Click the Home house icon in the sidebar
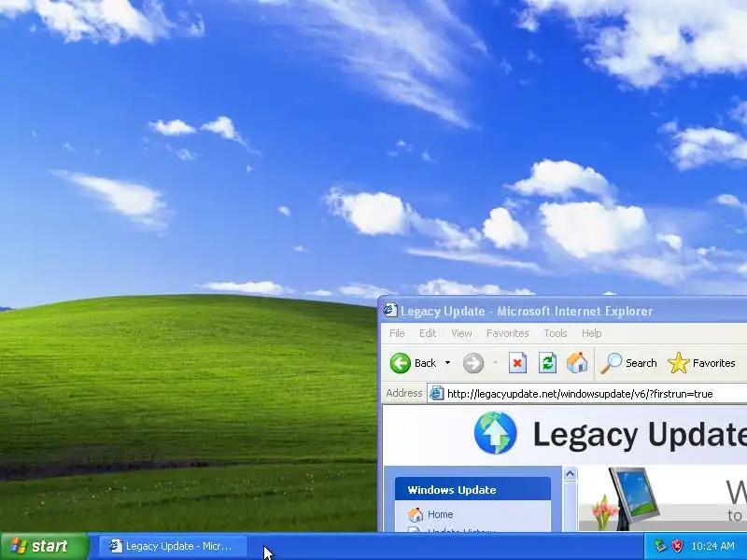 coord(416,514)
